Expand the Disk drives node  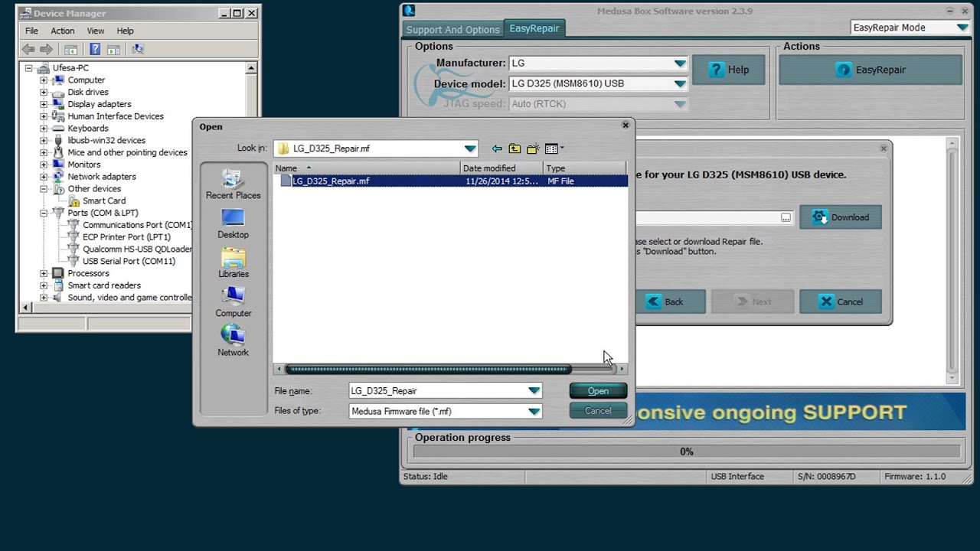44,92
